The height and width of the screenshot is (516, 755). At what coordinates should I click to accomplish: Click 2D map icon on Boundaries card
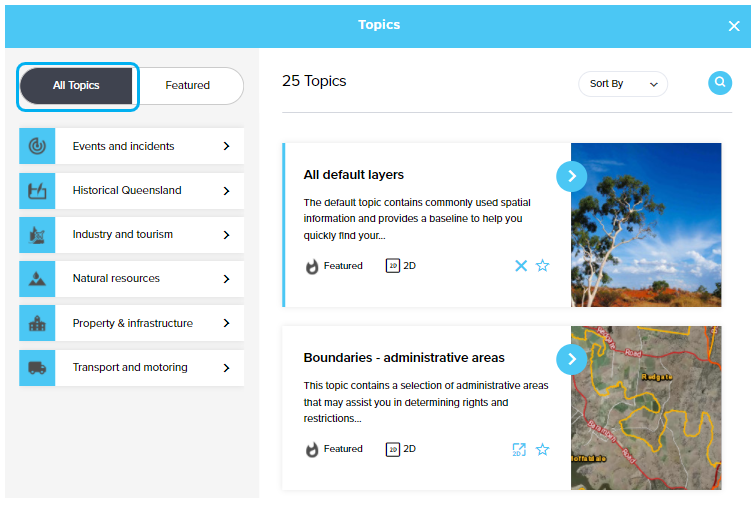pyautogui.click(x=393, y=449)
